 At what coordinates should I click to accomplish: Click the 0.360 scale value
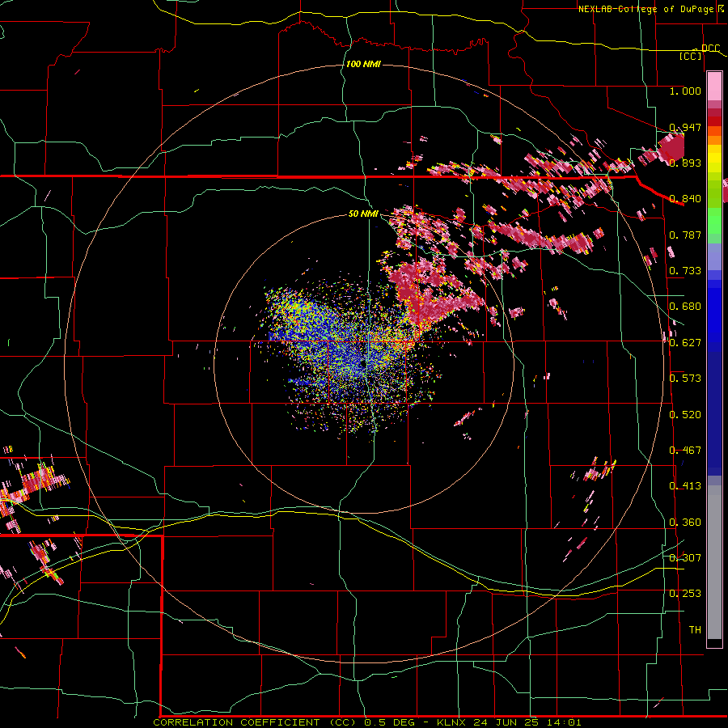pyautogui.click(x=685, y=523)
